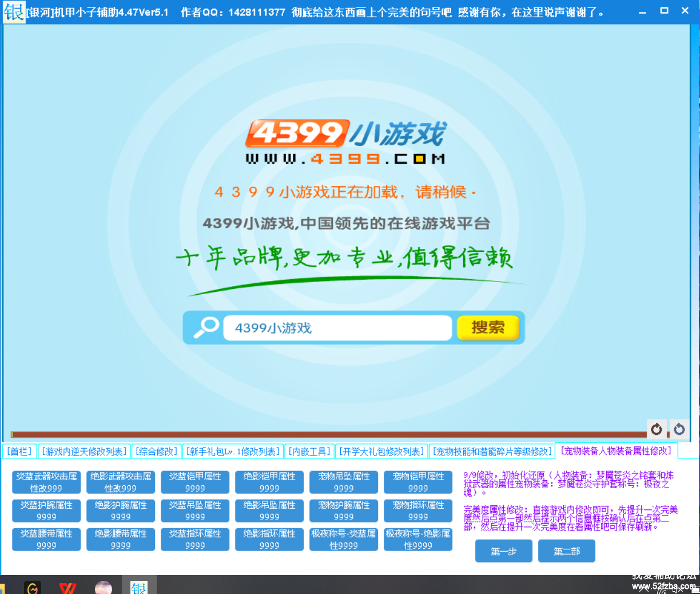Image resolution: width=700 pixels, height=594 pixels.
Task: Click the 4399小游戏 logo
Action: tap(346, 134)
